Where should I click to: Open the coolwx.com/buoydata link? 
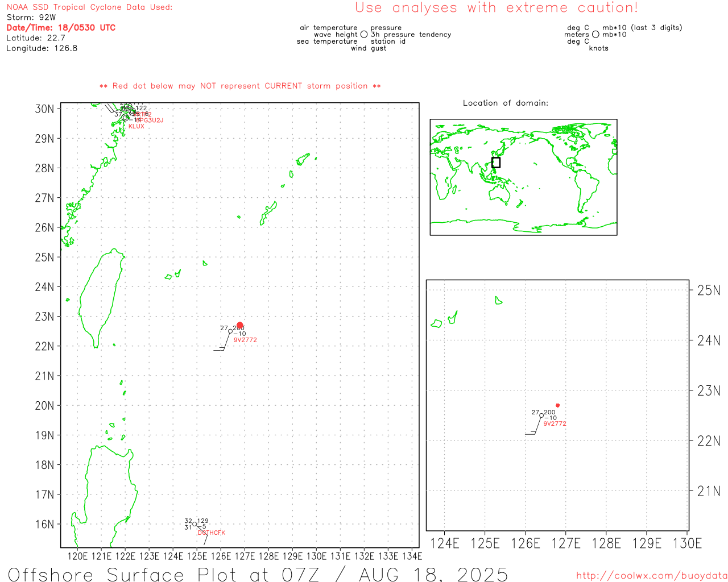pos(652,576)
